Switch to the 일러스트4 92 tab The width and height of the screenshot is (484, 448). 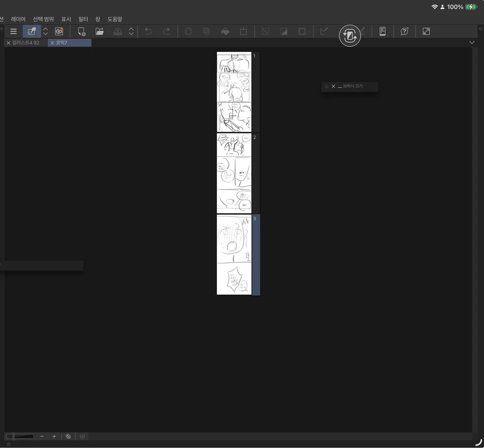[26, 43]
